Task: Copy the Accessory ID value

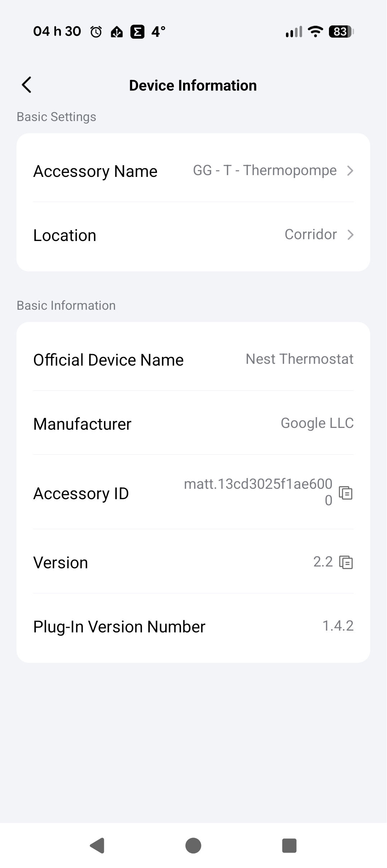Action: 346,493
